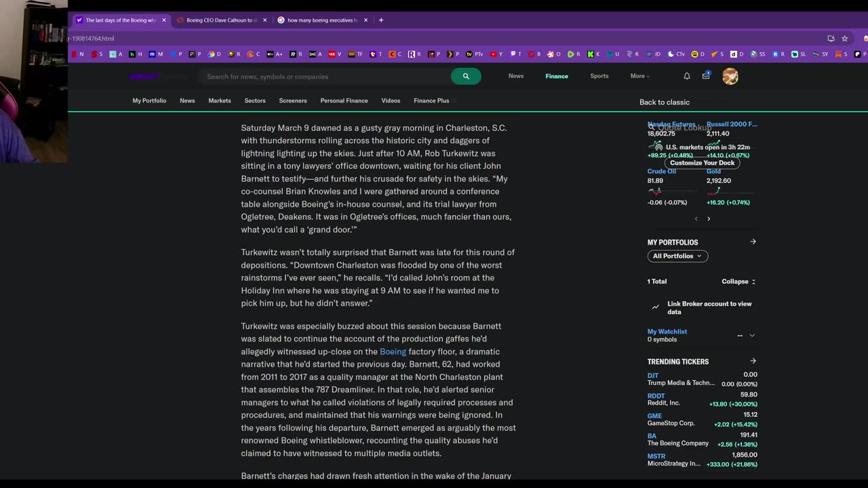This screenshot has width=868, height=488.
Task: Go to next market dock page
Action: (709, 219)
